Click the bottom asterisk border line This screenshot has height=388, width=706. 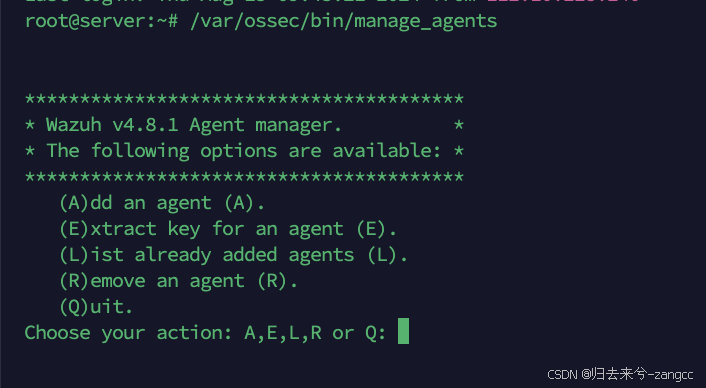(244, 177)
